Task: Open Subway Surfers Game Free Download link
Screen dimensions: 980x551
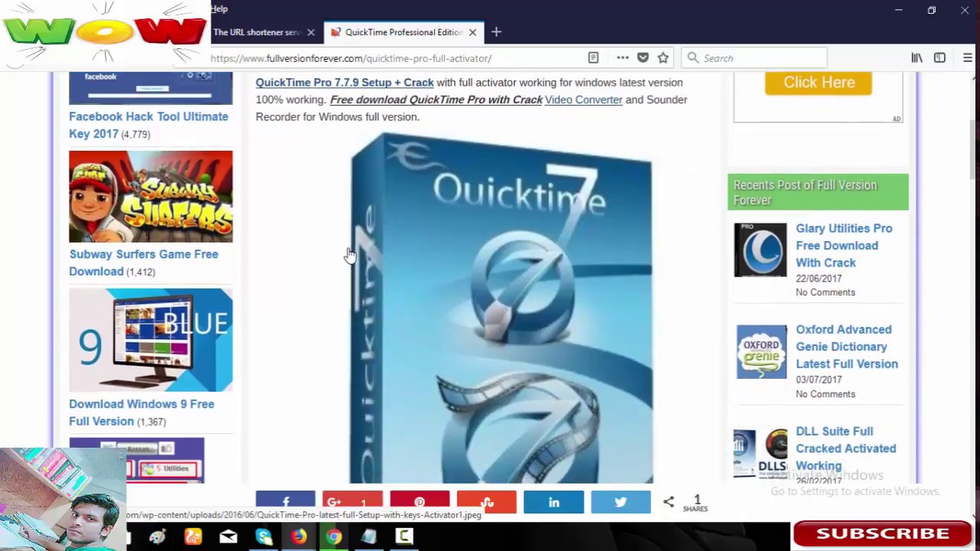Action: [x=144, y=262]
